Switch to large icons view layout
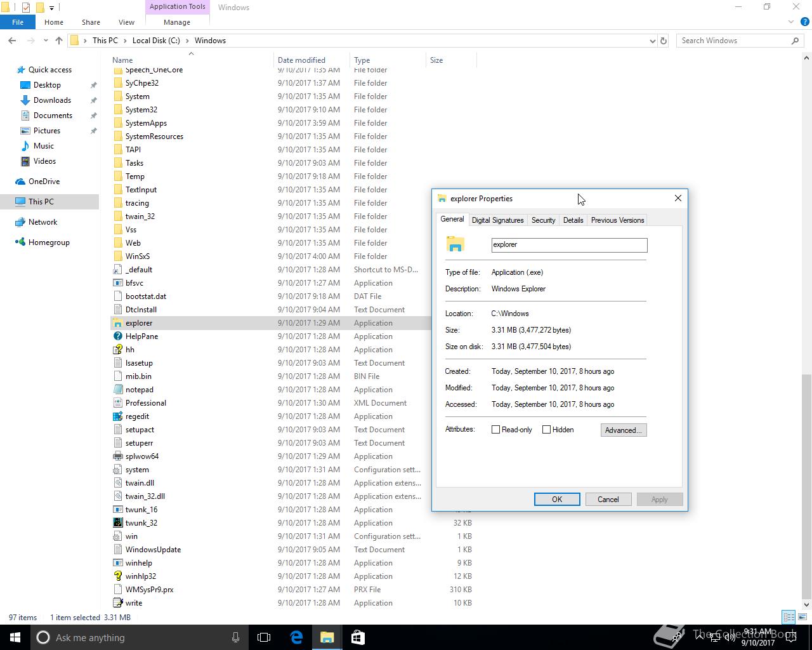The height and width of the screenshot is (650, 812). tap(802, 617)
